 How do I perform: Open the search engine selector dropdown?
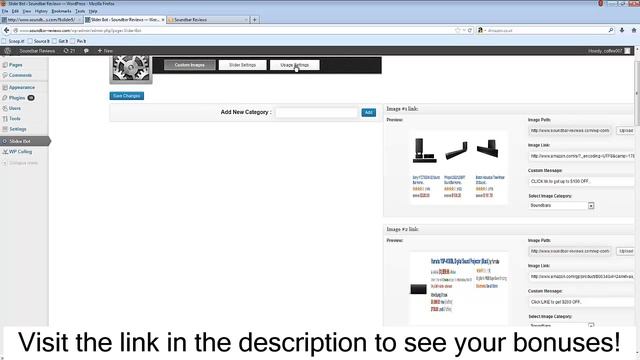[x=482, y=30]
